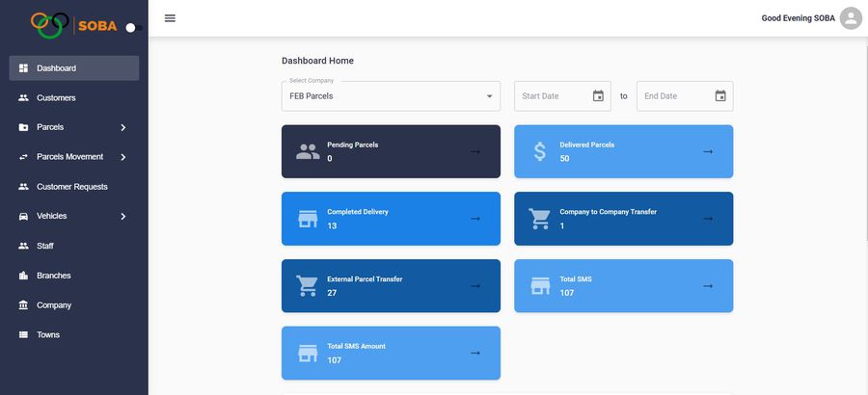Open the Select Company dropdown

(x=391, y=96)
